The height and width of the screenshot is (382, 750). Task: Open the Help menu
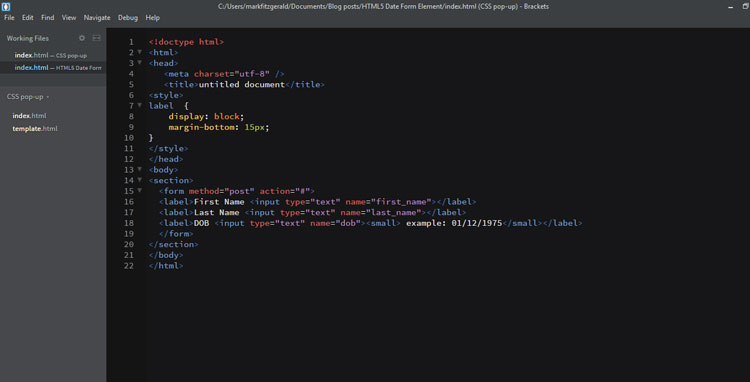pyautogui.click(x=153, y=18)
